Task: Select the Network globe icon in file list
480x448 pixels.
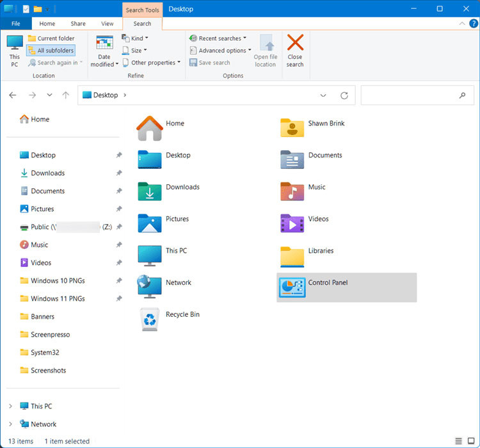Action: [x=149, y=287]
